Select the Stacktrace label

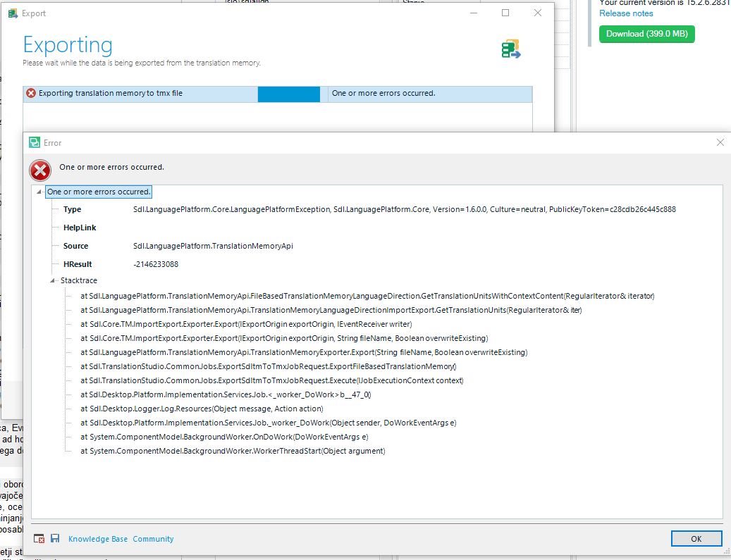(79, 280)
